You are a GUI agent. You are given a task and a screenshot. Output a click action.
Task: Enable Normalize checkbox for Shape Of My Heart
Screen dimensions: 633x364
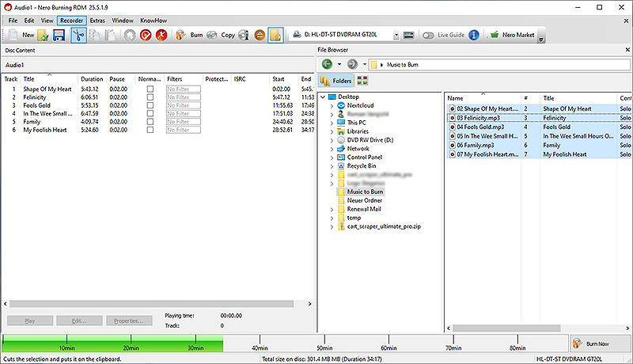tap(150, 89)
